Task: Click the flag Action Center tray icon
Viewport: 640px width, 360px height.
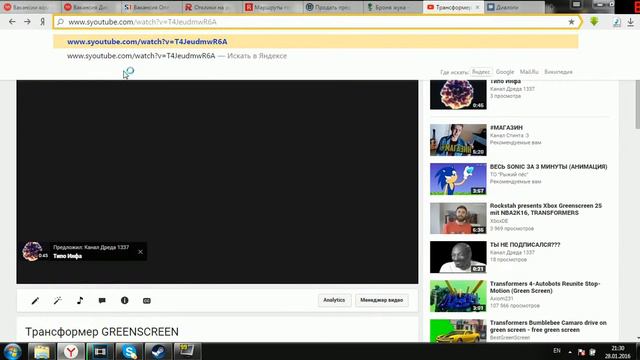Action: 582,352
